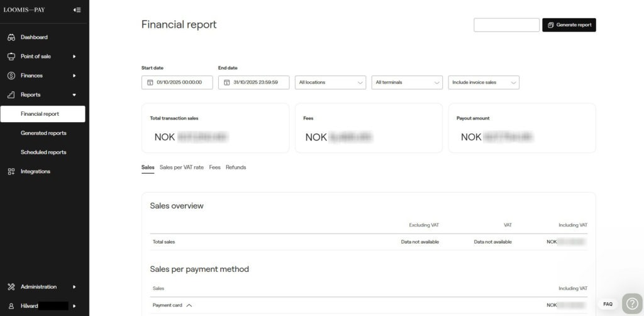
Task: Expand the Point of sale submenu arrow
Action: click(x=74, y=57)
